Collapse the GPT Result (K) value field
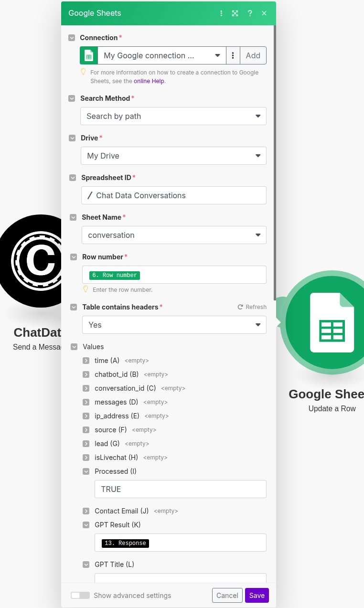Viewport: 364px width, 608px height. click(86, 525)
